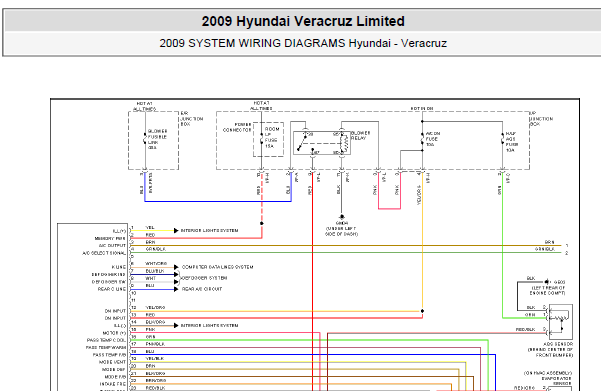Click the 'REAR A/C CIRCUIT' reference
The width and height of the screenshot is (601, 391).
[202, 289]
